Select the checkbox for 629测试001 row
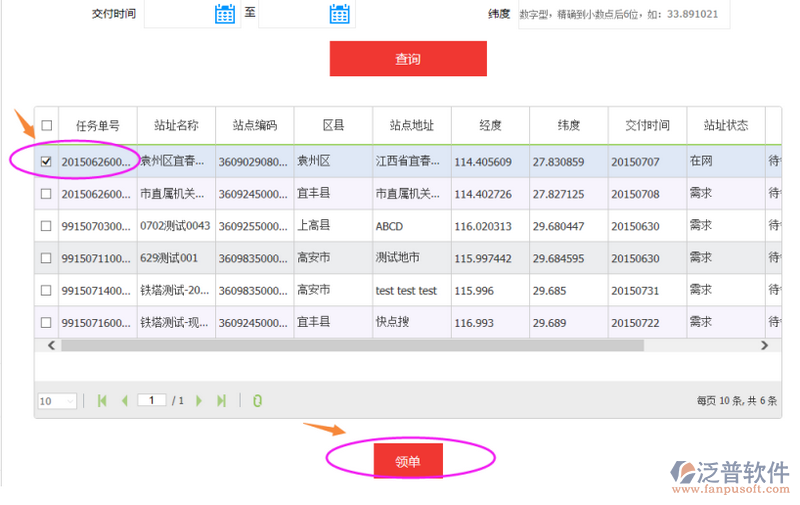This screenshot has height=505, width=800. 46,258
